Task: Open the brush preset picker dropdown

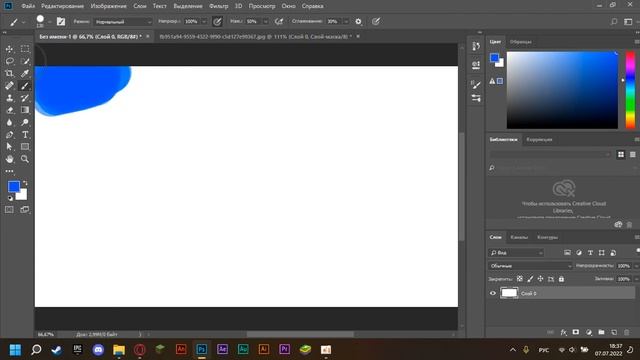Action: [49, 22]
